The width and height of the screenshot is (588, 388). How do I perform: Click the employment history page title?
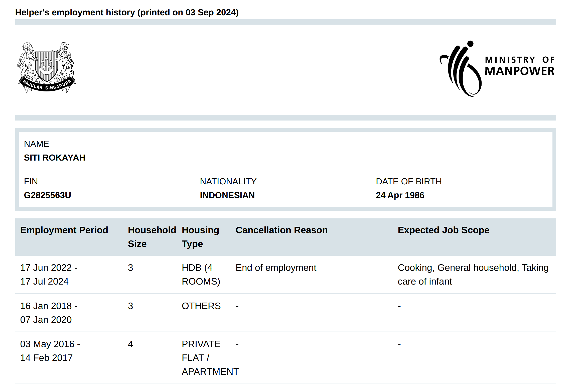pyautogui.click(x=127, y=12)
